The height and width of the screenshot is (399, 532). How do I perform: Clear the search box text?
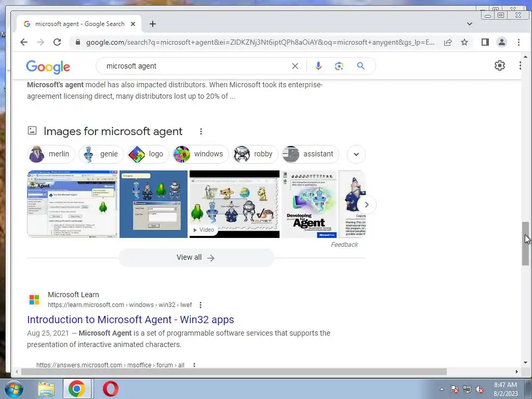coord(295,66)
